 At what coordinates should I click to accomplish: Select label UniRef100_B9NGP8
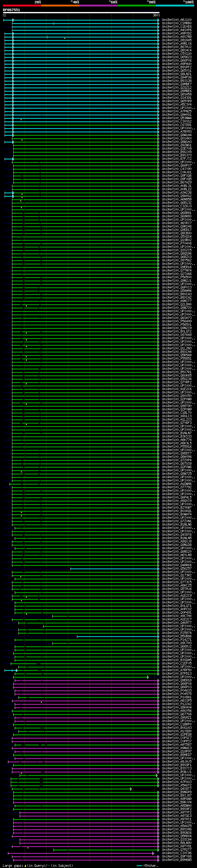[177, 792]
